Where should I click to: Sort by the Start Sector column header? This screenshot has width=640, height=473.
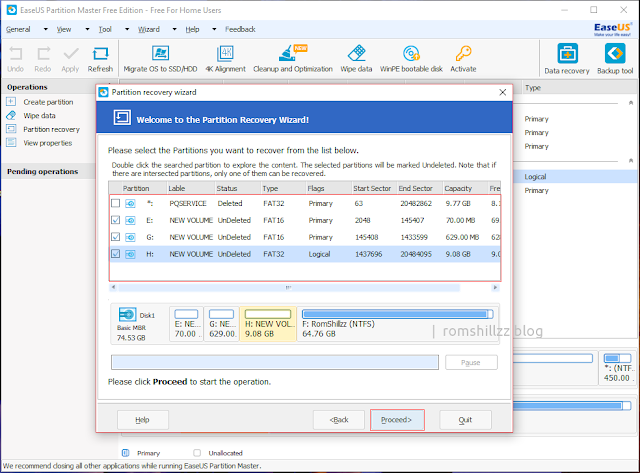(x=374, y=188)
